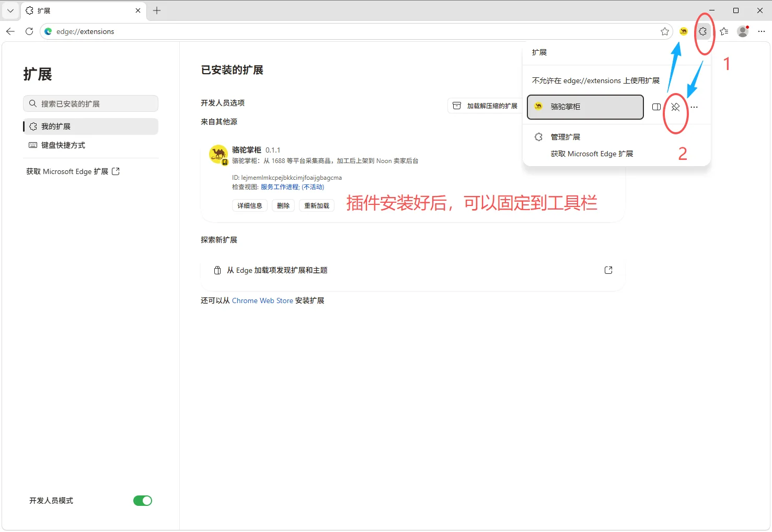Toggle the Extensions puzzle toolbar button
This screenshot has height=532, width=772.
pyautogui.click(x=703, y=31)
